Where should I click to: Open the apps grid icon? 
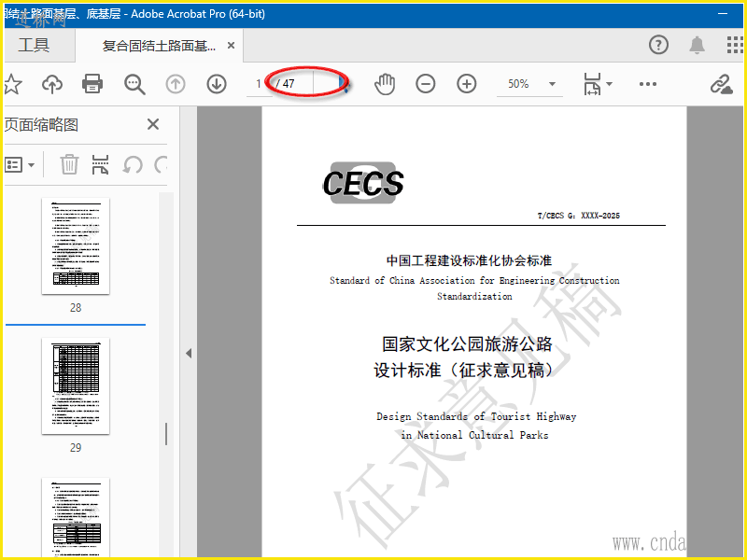pos(735,45)
